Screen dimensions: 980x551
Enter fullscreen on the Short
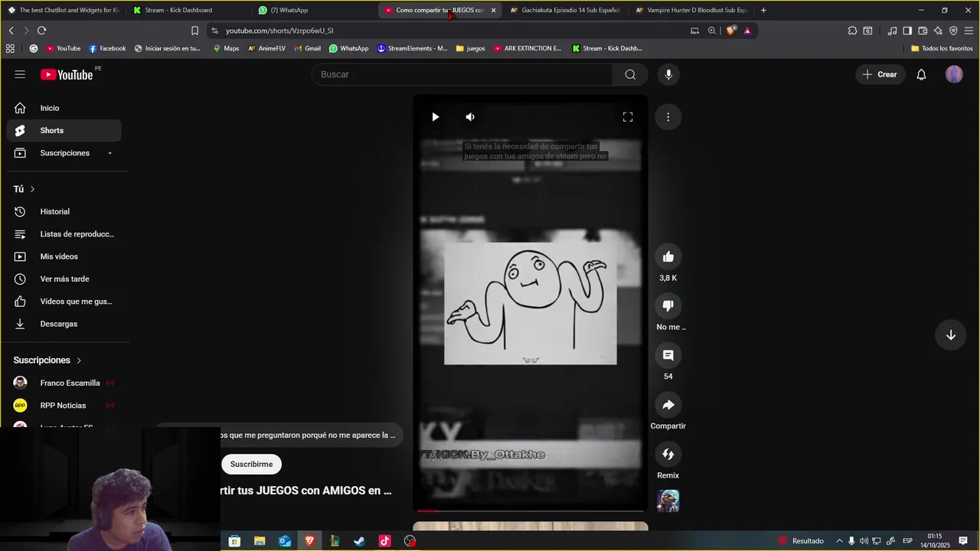pyautogui.click(x=628, y=117)
